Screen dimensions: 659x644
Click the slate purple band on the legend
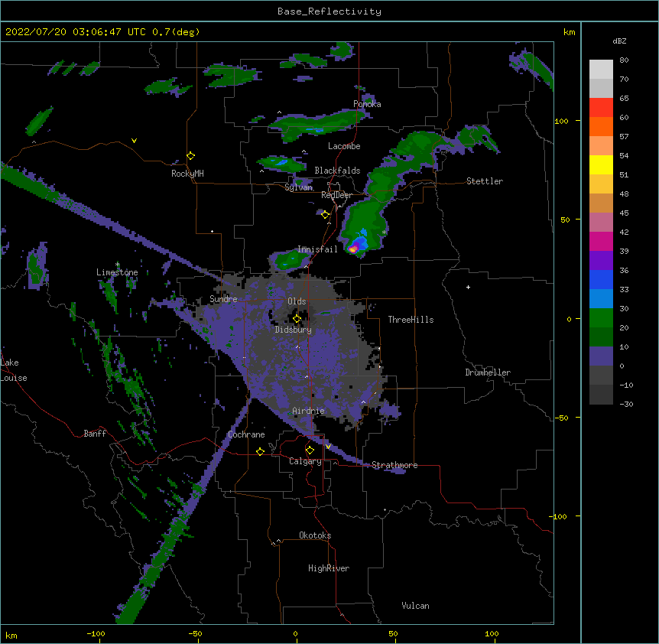[601, 356]
